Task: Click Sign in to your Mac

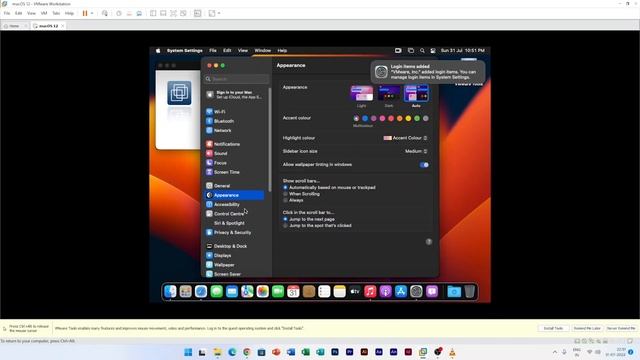Action: coord(235,95)
